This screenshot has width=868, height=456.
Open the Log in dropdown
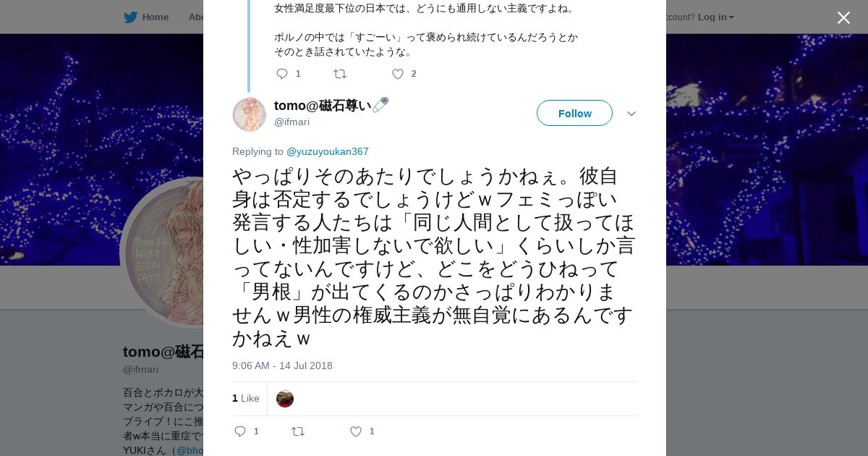pyautogui.click(x=715, y=17)
